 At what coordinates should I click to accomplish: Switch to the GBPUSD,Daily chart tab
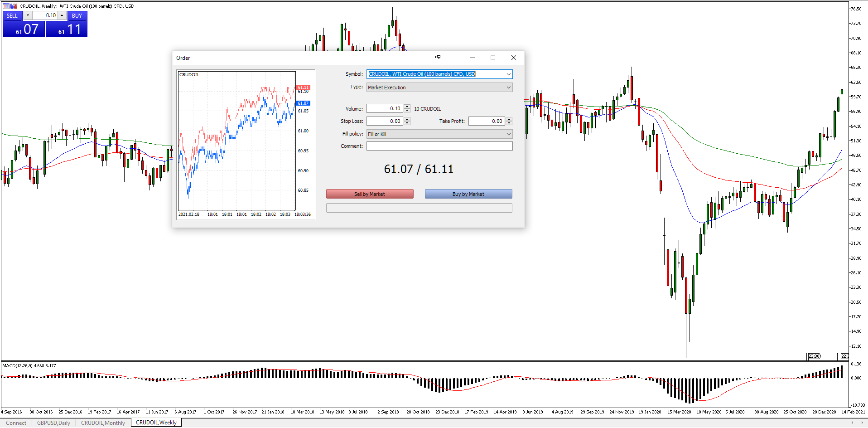coord(53,423)
